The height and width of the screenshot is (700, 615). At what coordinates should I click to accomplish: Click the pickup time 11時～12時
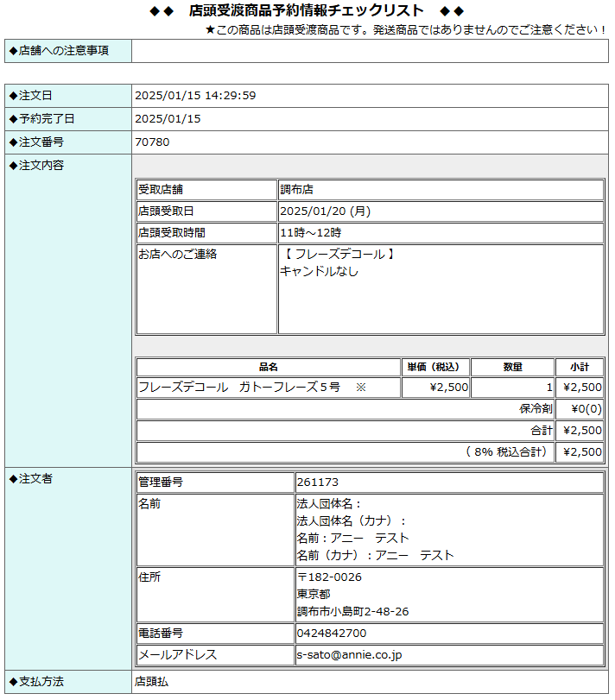(x=310, y=233)
